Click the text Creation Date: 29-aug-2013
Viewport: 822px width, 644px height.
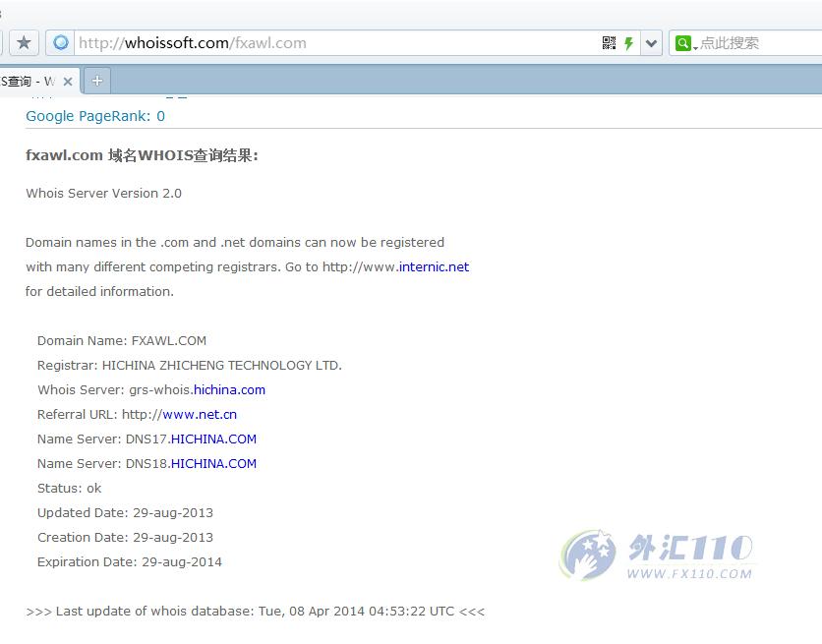coord(125,538)
